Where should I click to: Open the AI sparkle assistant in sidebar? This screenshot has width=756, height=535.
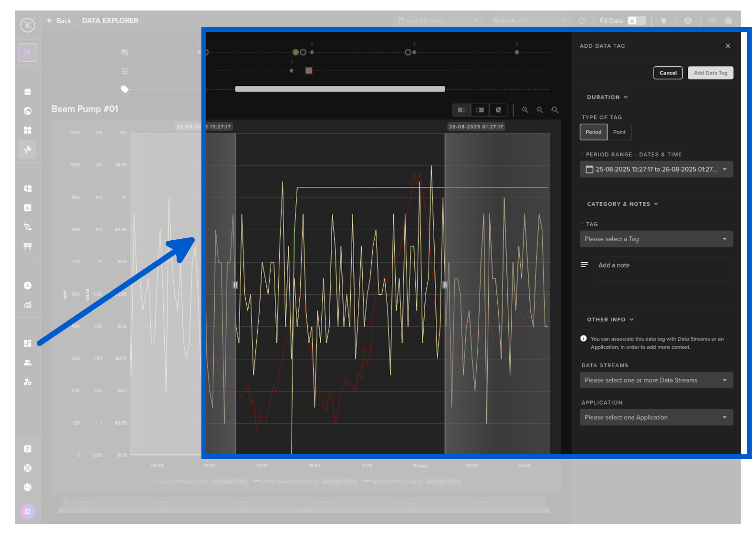(x=28, y=53)
